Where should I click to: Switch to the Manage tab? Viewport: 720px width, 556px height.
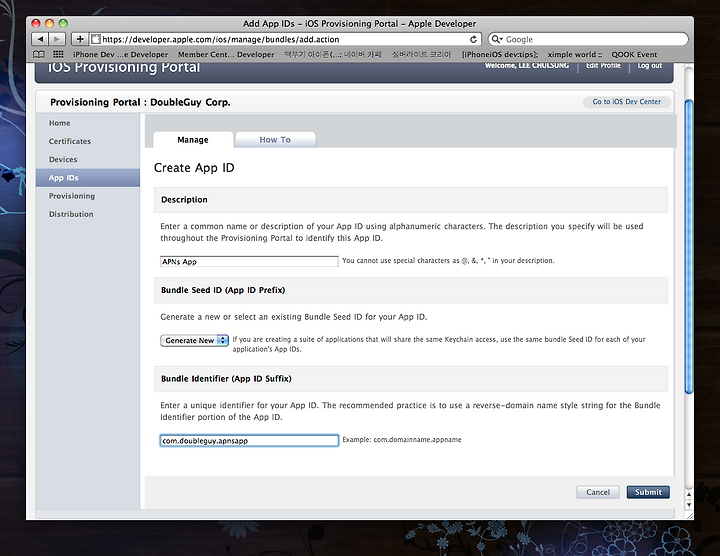tap(193, 140)
